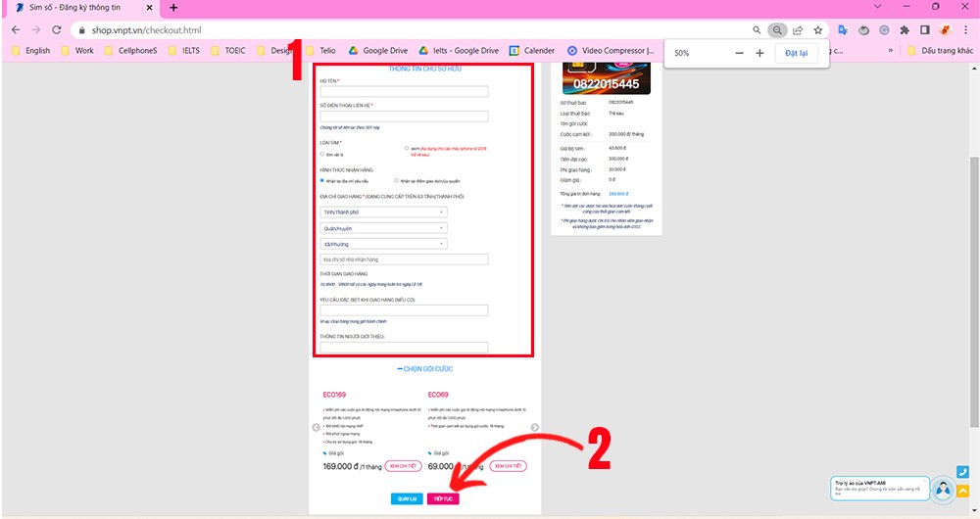Image resolution: width=980 pixels, height=519 pixels.
Task: Click the zoom magnifier icon in address bar
Action: [x=777, y=30]
